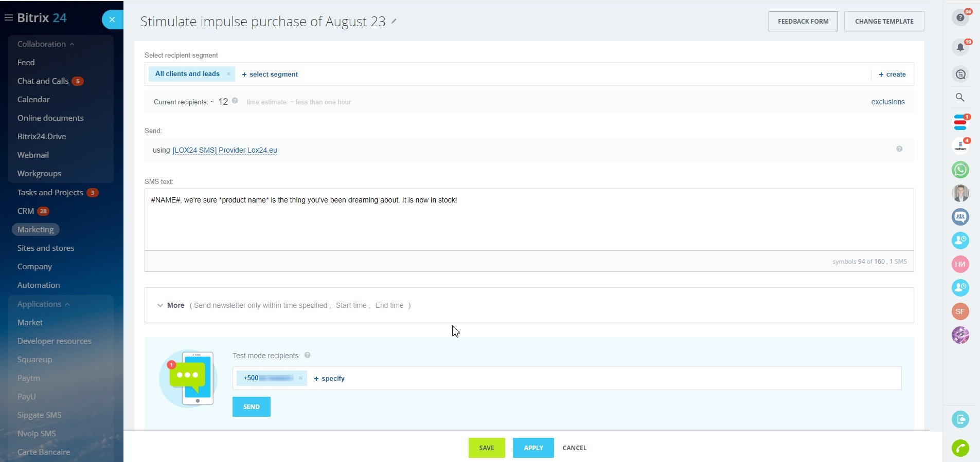Open CRM in the left menu
The image size is (980, 462).
26,211
